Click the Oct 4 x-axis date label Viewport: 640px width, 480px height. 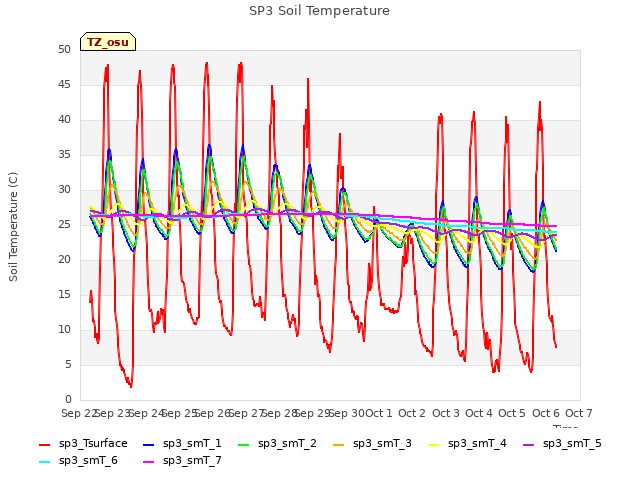click(479, 413)
